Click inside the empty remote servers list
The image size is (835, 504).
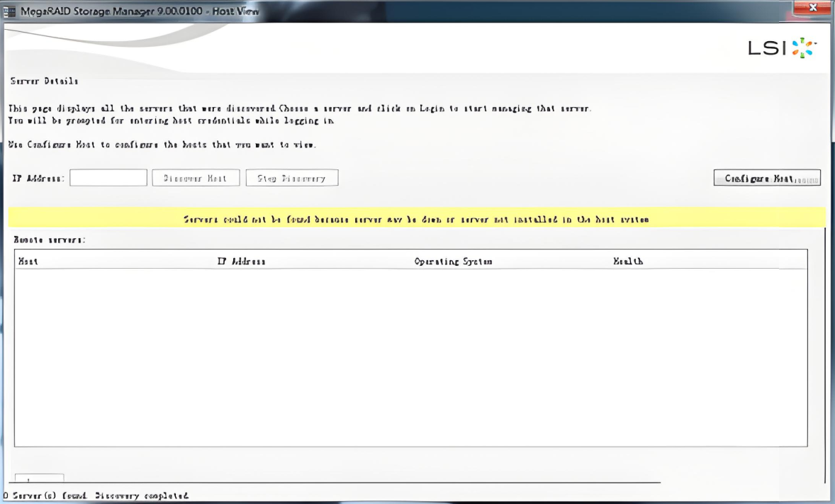pos(410,354)
